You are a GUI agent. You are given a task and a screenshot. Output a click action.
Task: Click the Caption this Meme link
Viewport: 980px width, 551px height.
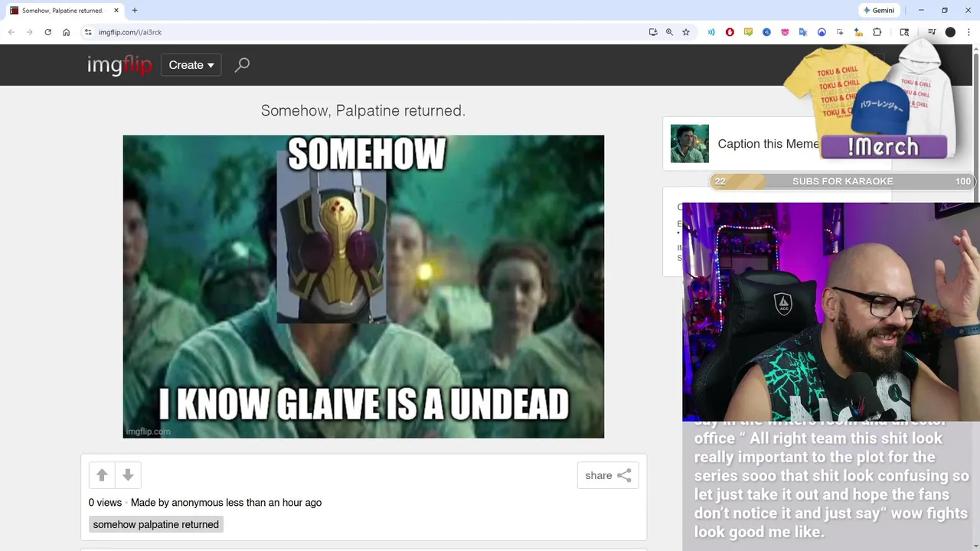click(768, 144)
